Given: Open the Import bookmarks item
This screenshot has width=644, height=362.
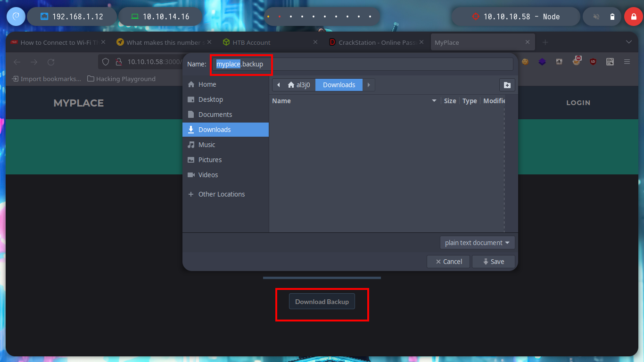Looking at the screenshot, I should tap(46, 79).
